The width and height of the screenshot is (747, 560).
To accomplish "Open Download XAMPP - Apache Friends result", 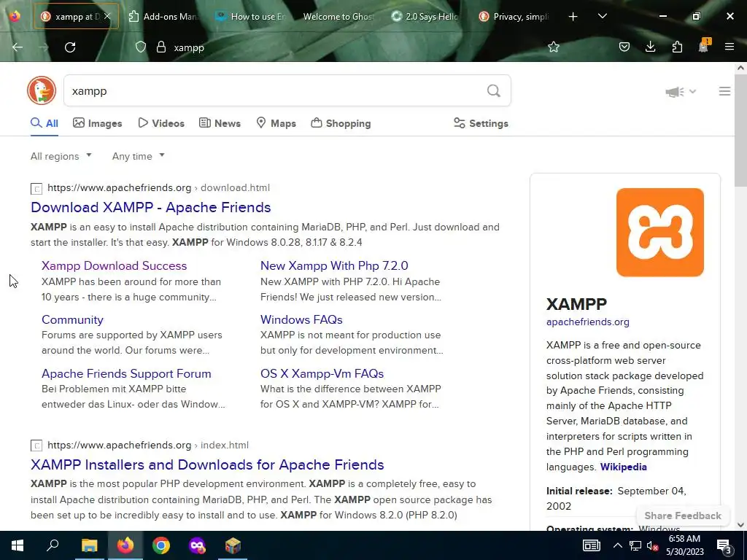I will [x=150, y=207].
